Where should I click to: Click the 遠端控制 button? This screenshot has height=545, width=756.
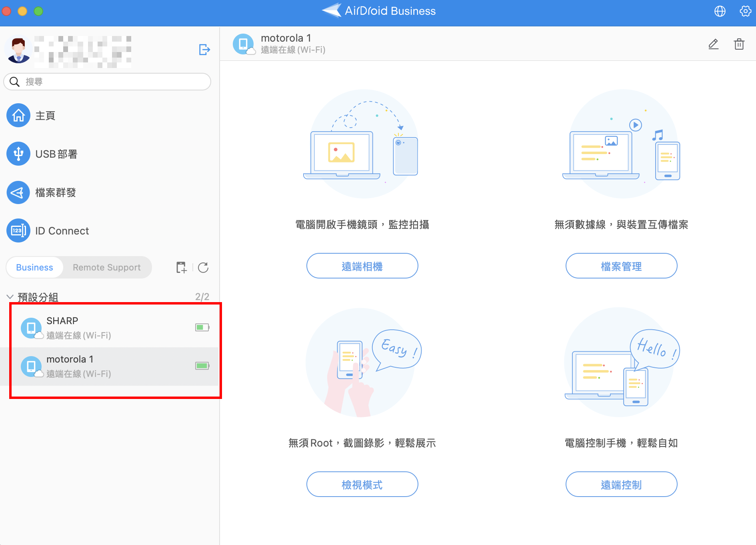coord(621,484)
